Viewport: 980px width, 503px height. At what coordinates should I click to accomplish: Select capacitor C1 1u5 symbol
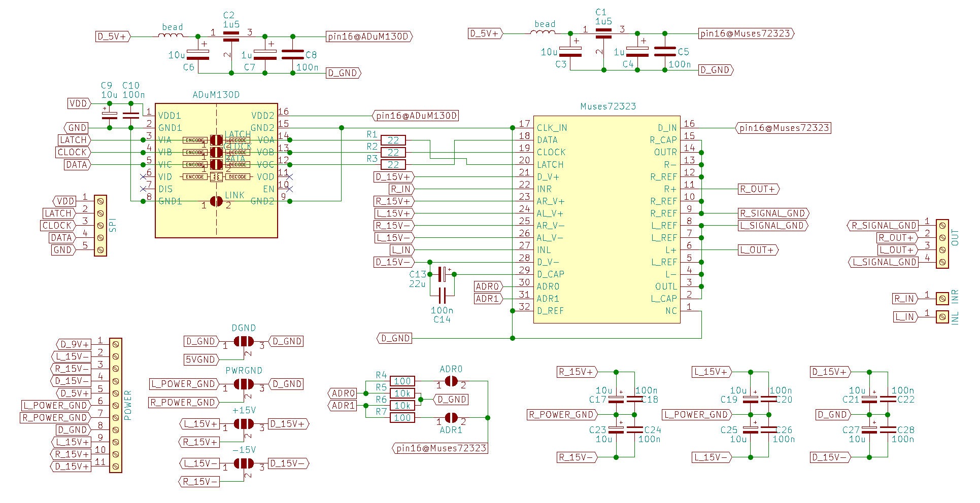click(x=603, y=33)
